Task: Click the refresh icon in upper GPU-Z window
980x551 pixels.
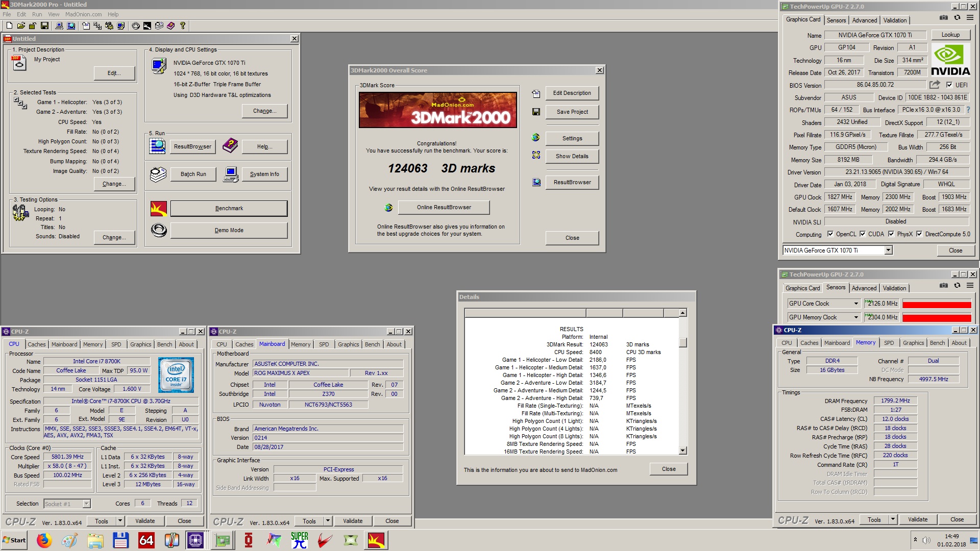Action: click(x=957, y=17)
